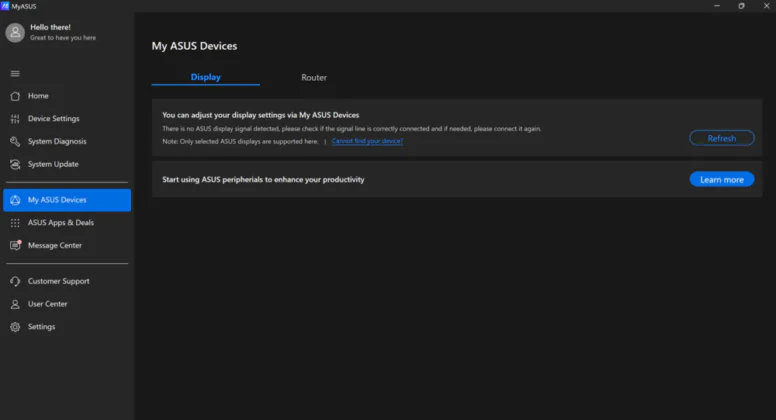Open System Diagnosis label
The width and height of the screenshot is (776, 420).
click(x=57, y=141)
